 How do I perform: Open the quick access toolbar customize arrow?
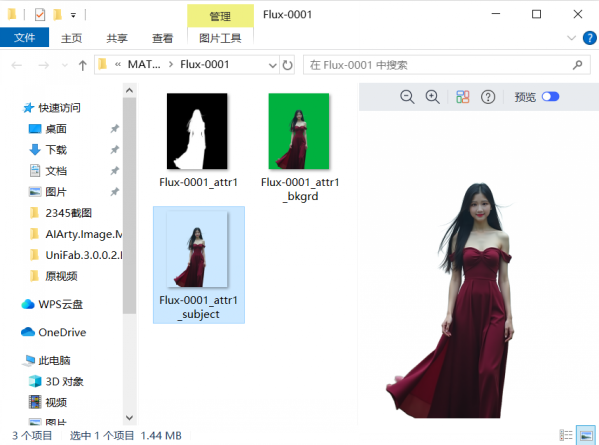point(73,15)
